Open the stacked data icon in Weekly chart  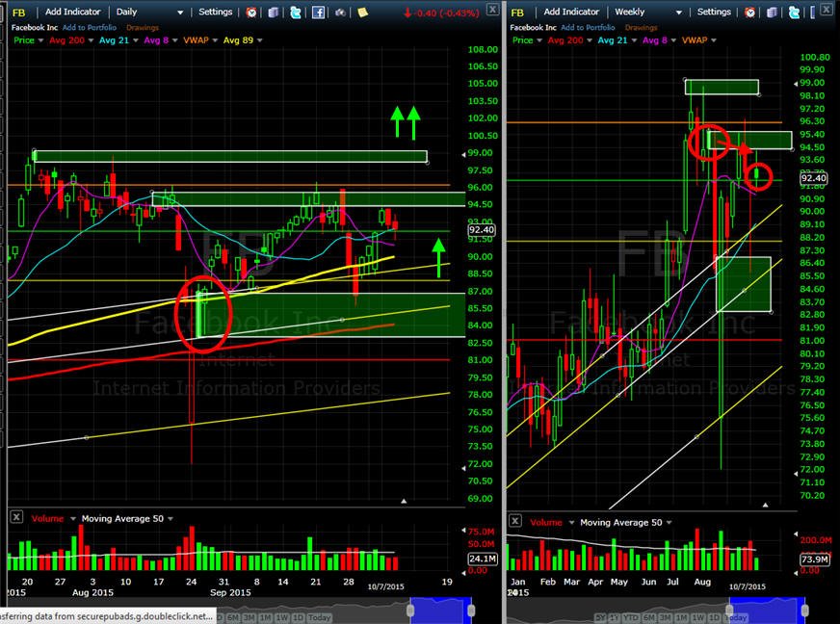(772, 13)
